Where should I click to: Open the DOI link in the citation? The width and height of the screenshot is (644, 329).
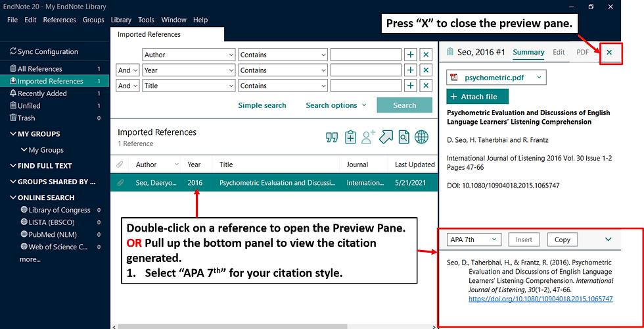tap(540, 299)
